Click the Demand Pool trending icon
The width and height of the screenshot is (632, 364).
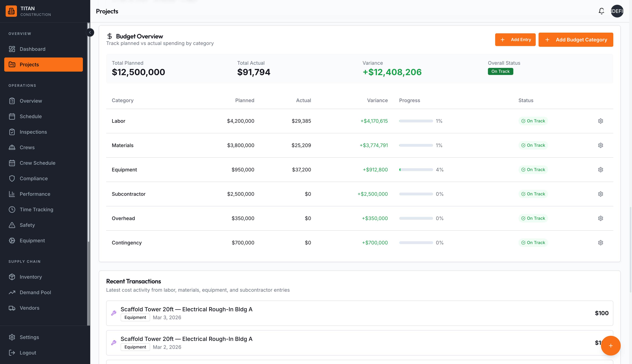coord(12,293)
